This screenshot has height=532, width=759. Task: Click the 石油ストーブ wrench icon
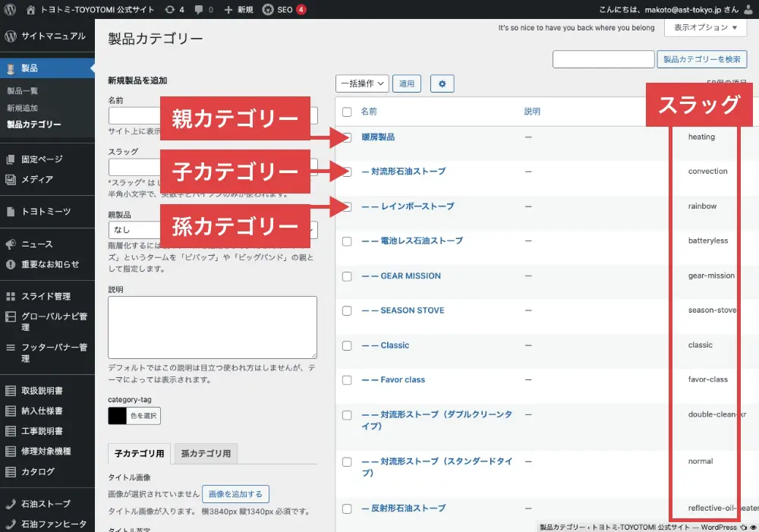click(11, 504)
